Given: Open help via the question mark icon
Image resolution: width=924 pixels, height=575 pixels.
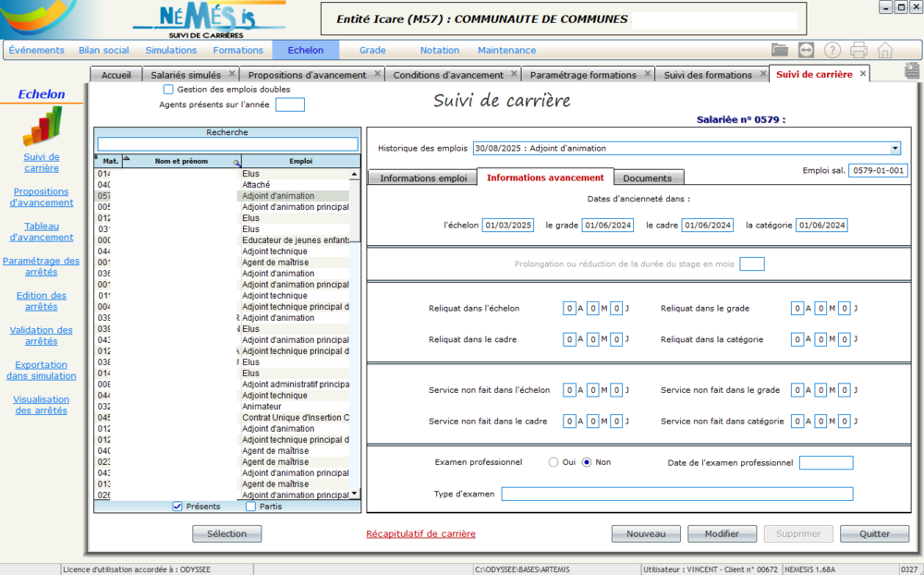Looking at the screenshot, I should (833, 50).
